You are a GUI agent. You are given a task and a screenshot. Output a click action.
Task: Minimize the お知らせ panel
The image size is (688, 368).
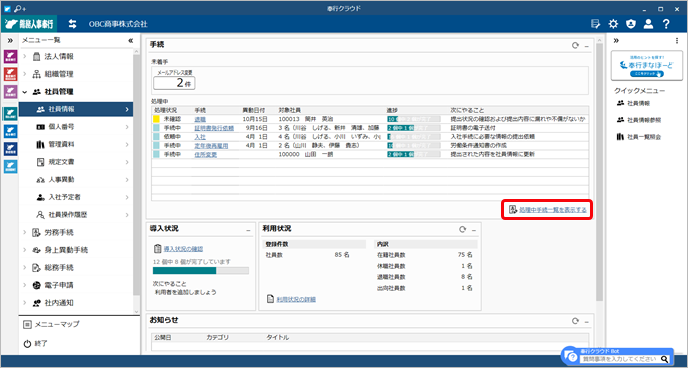587,322
